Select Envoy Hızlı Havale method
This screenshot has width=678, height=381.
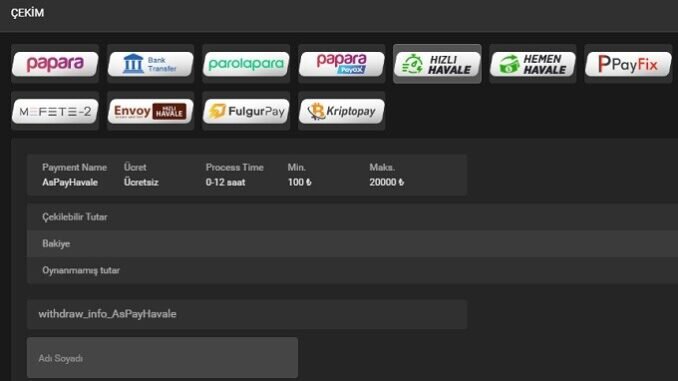point(150,111)
